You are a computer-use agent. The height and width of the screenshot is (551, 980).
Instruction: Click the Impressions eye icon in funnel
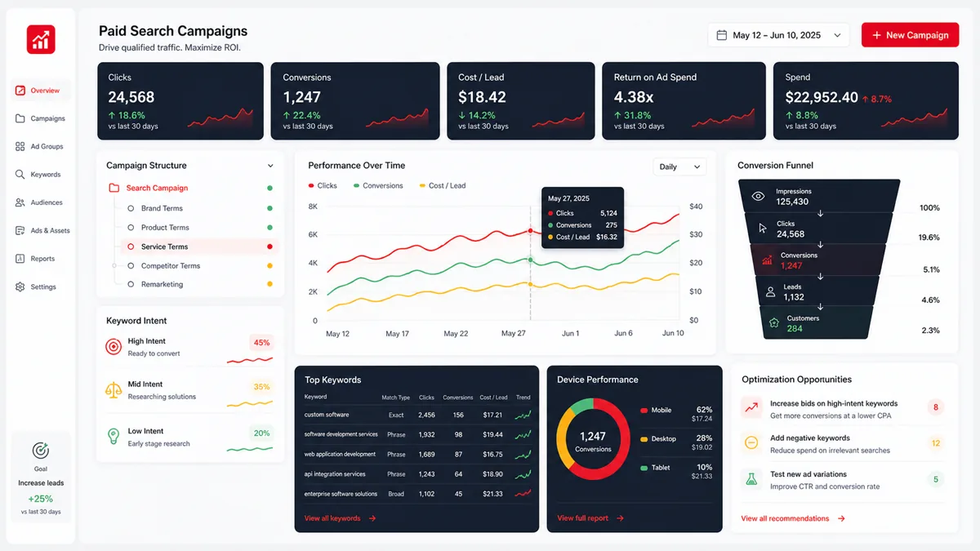[758, 196]
